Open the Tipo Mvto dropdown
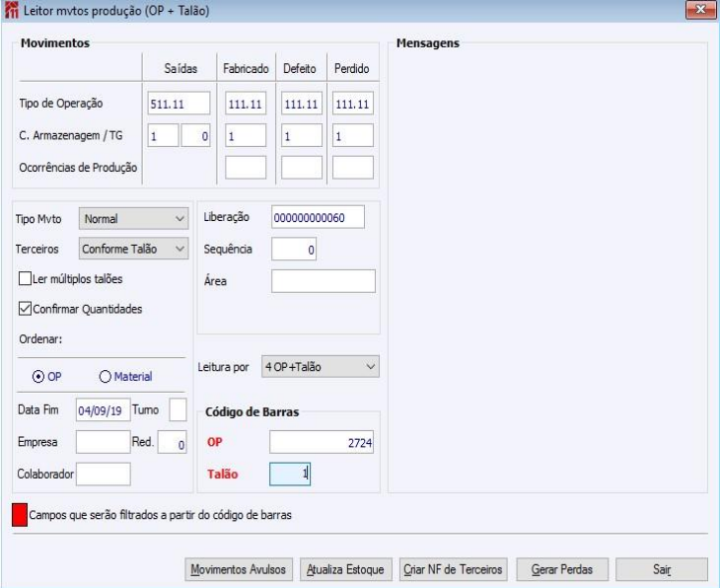The image size is (720, 588). coord(133,219)
